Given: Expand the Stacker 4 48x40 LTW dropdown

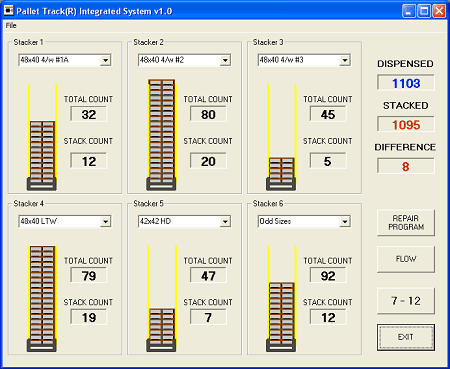Looking at the screenshot, I should pos(105,221).
